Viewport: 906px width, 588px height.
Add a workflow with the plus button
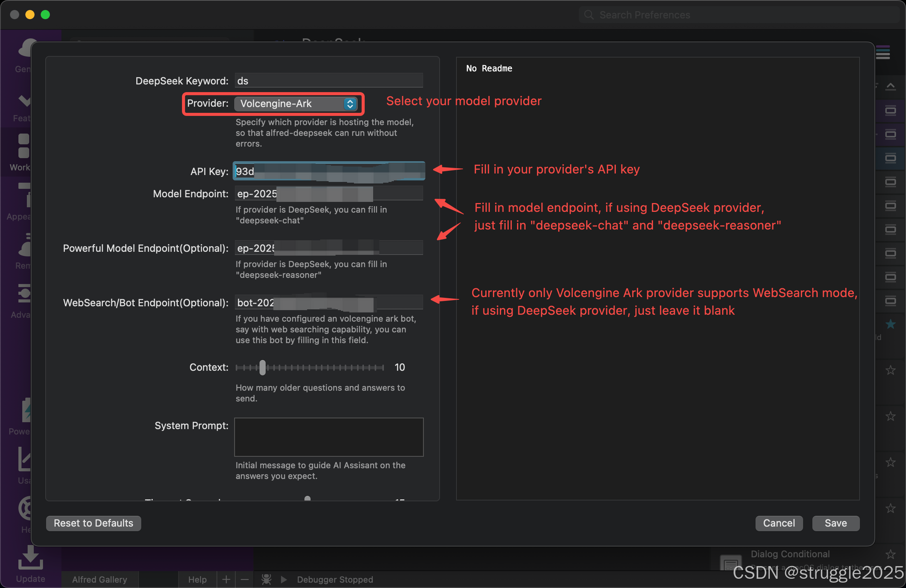[226, 579]
